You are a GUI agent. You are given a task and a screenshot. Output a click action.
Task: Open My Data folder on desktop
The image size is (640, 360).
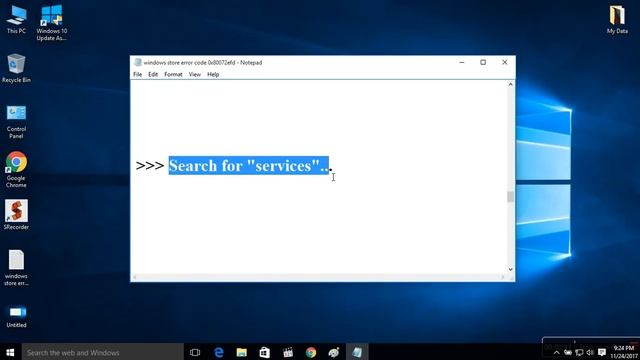(617, 19)
